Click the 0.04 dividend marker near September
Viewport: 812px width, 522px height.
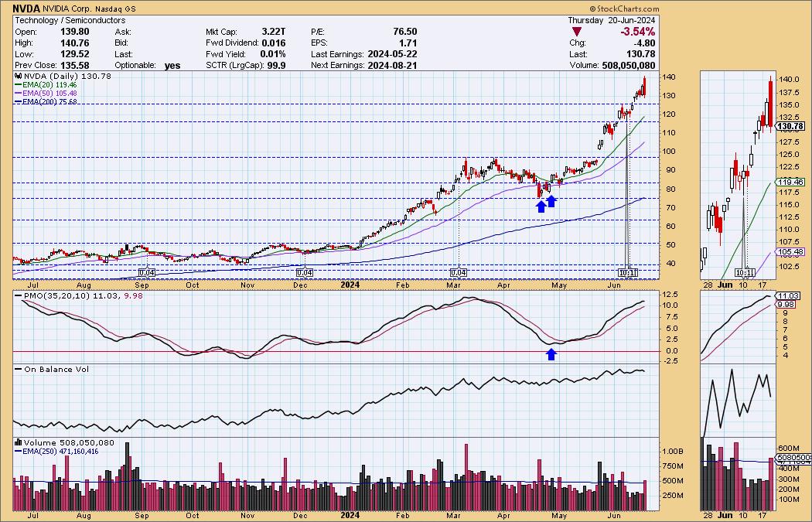point(147,272)
